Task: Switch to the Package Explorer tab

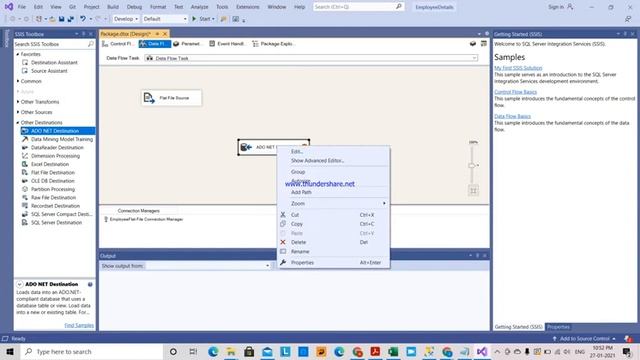Action: (273, 44)
